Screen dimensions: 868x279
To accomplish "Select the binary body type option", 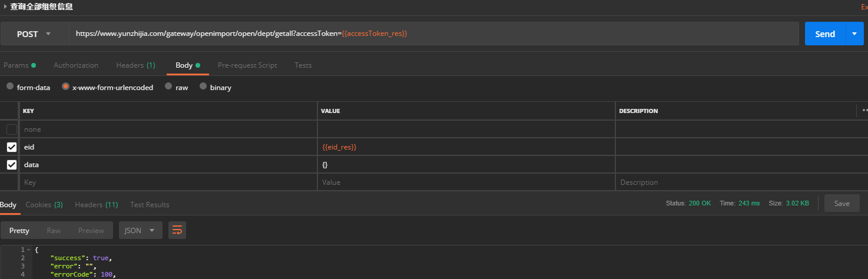I will [x=204, y=87].
